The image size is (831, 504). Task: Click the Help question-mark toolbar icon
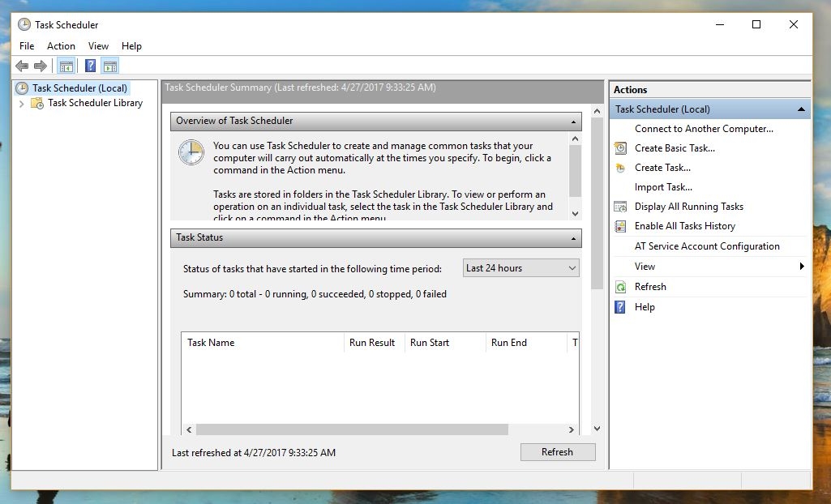(91, 66)
